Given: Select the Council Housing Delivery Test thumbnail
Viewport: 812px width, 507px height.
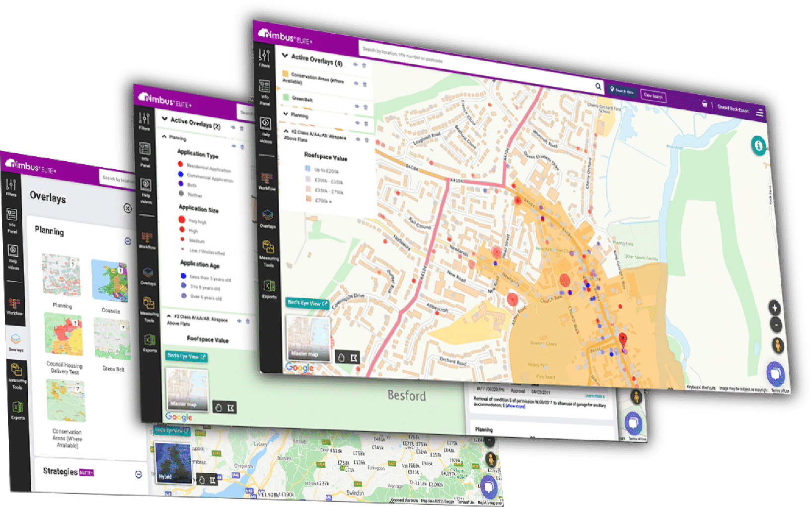Looking at the screenshot, I should (x=64, y=335).
